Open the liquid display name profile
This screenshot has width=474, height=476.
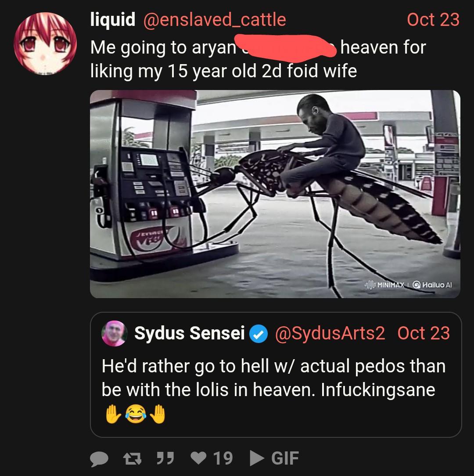[113, 20]
